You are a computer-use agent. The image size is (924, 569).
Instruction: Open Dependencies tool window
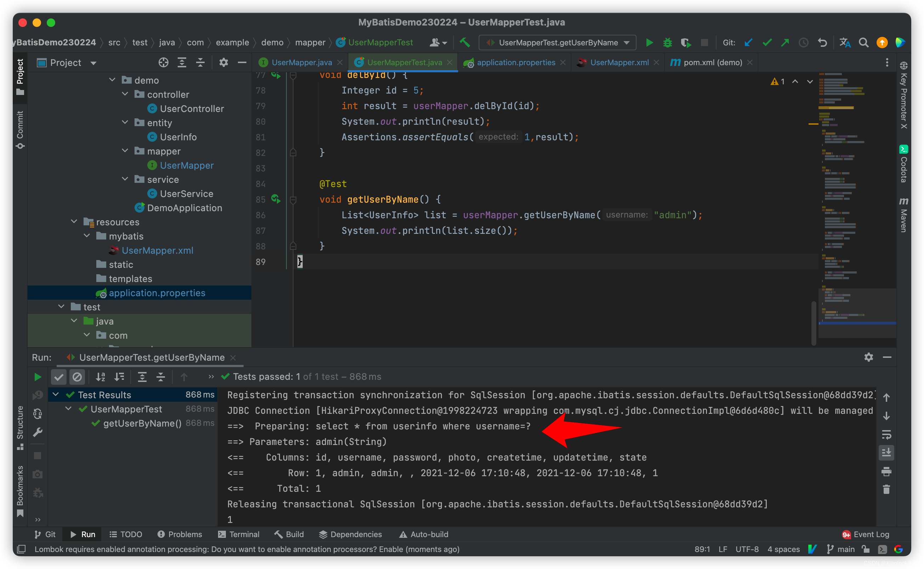(350, 534)
